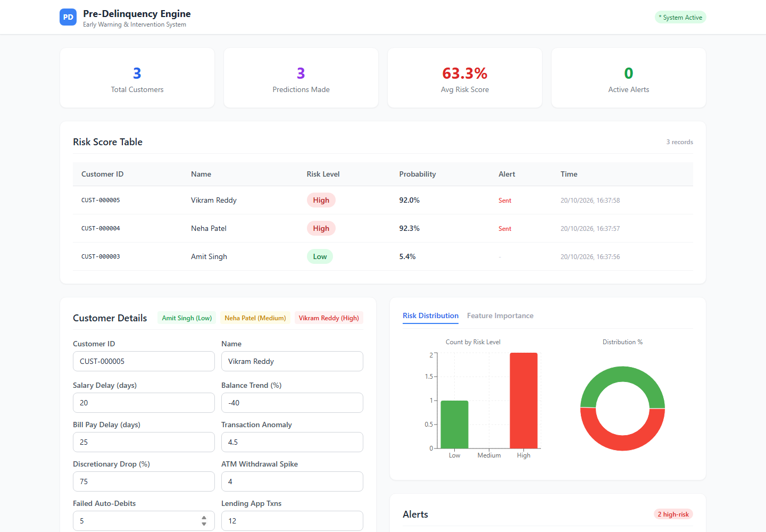Switch to the Feature Importance tab
This screenshot has height=532, width=766.
point(500,315)
